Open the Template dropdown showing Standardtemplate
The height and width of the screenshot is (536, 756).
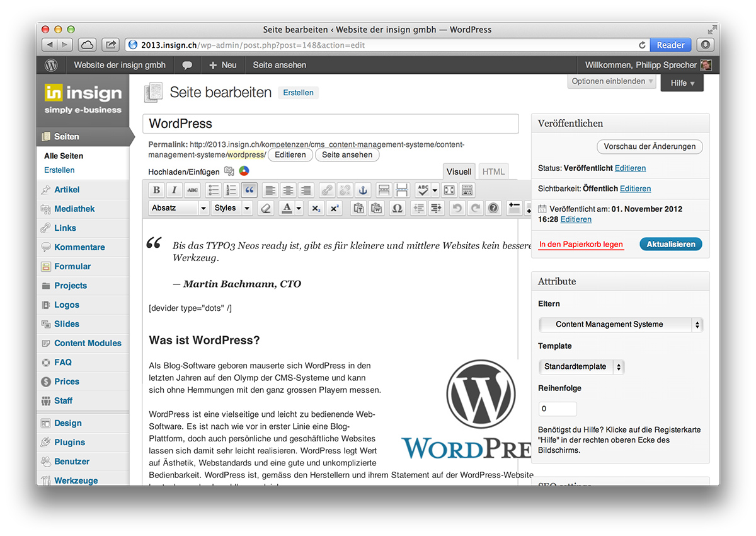click(581, 366)
